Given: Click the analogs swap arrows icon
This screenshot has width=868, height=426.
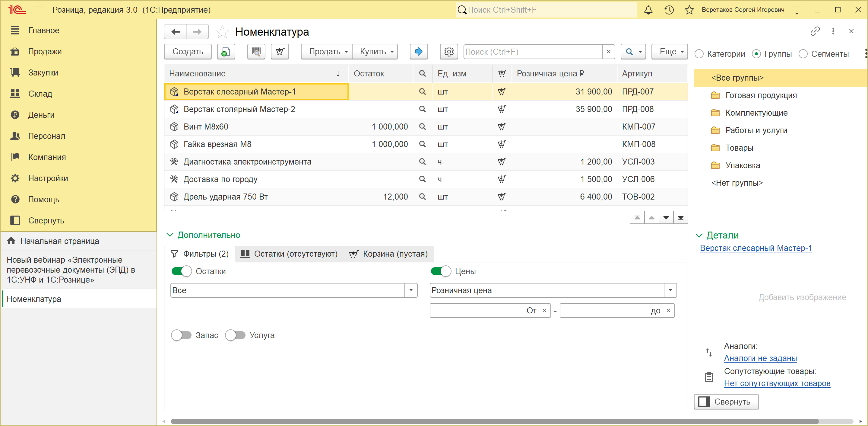Looking at the screenshot, I should click(x=709, y=352).
